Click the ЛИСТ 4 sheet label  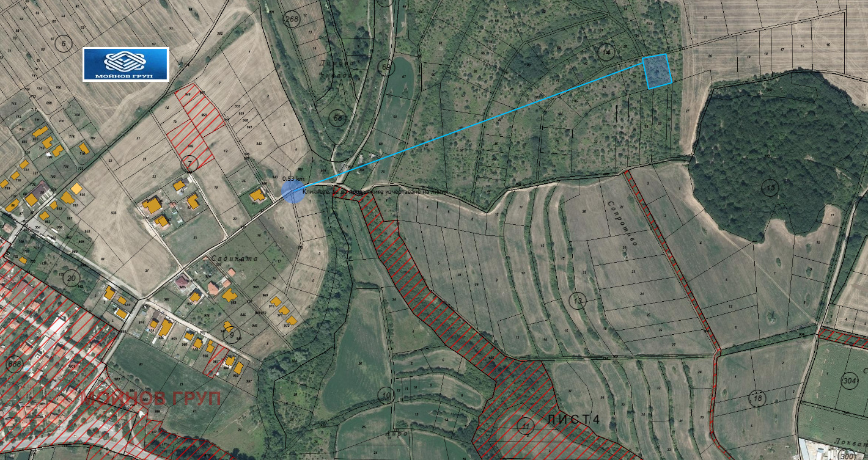pyautogui.click(x=573, y=420)
